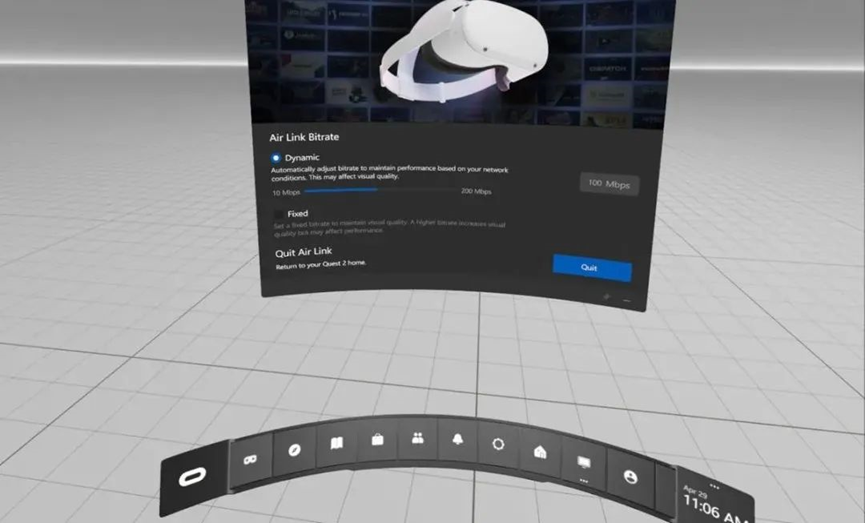This screenshot has width=865, height=523.
Task: Adjust the Air Link bitrate slider
Action: pos(381,190)
